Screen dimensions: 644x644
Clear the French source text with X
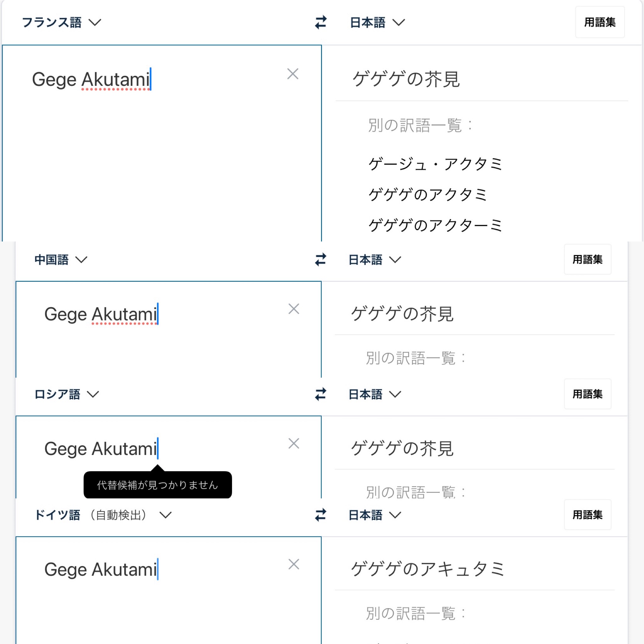click(x=293, y=74)
